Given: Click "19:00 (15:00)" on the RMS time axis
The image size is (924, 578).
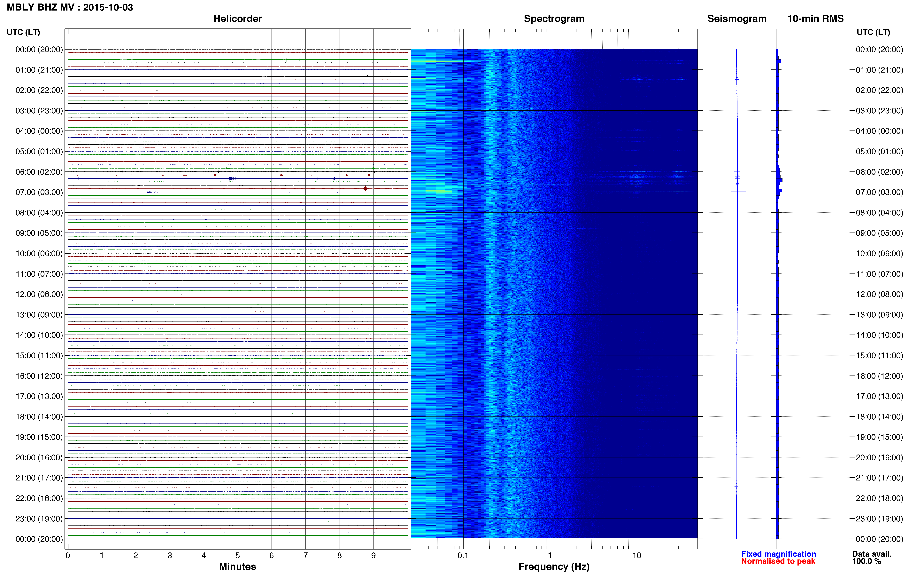Looking at the screenshot, I should [x=879, y=437].
